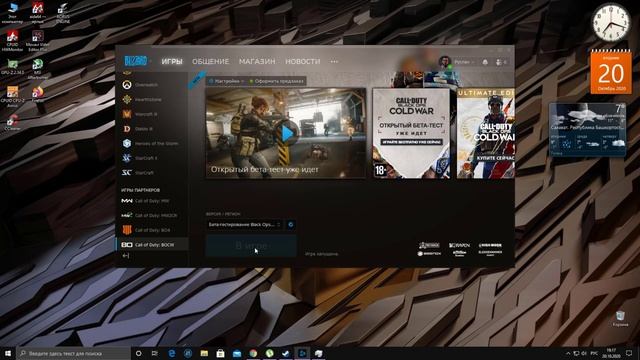Click the big В игре button
Viewport: 640px width, 360px height.
point(251,246)
